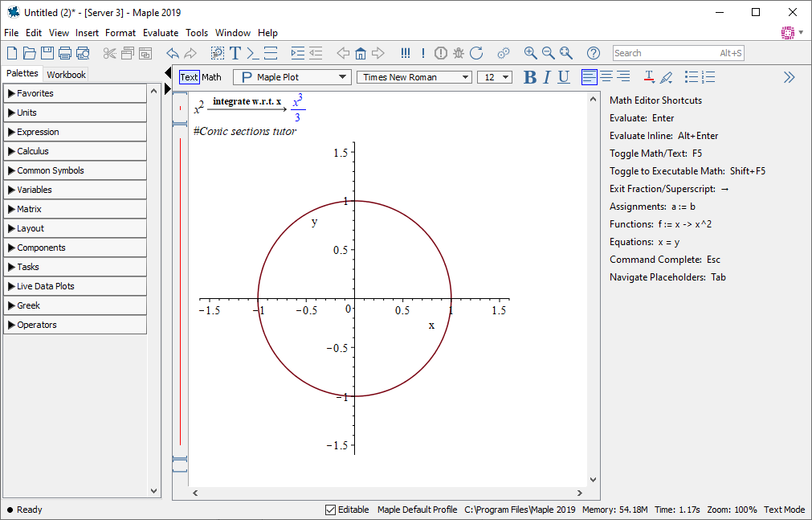Create a new document with the toolbar icon
Image resolution: width=812 pixels, height=520 pixels.
12,53
